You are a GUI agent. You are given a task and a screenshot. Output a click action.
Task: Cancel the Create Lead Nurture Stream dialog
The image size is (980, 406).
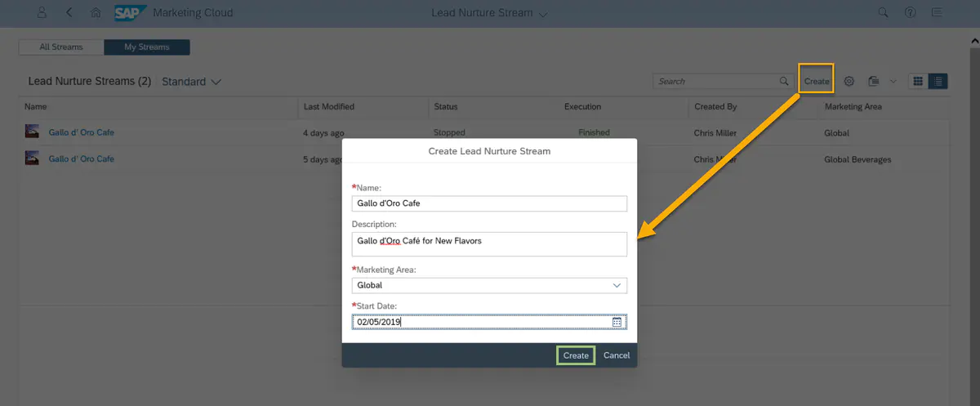(x=617, y=355)
